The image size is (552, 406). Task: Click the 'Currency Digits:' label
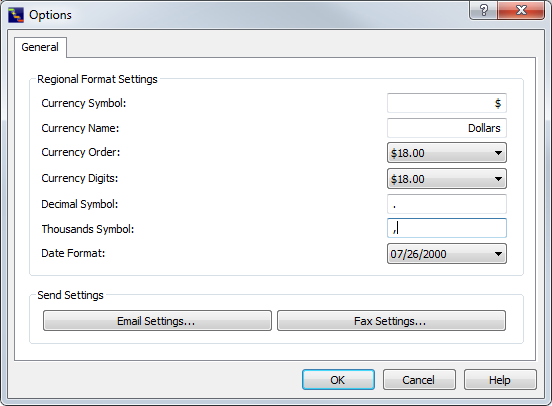click(80, 178)
